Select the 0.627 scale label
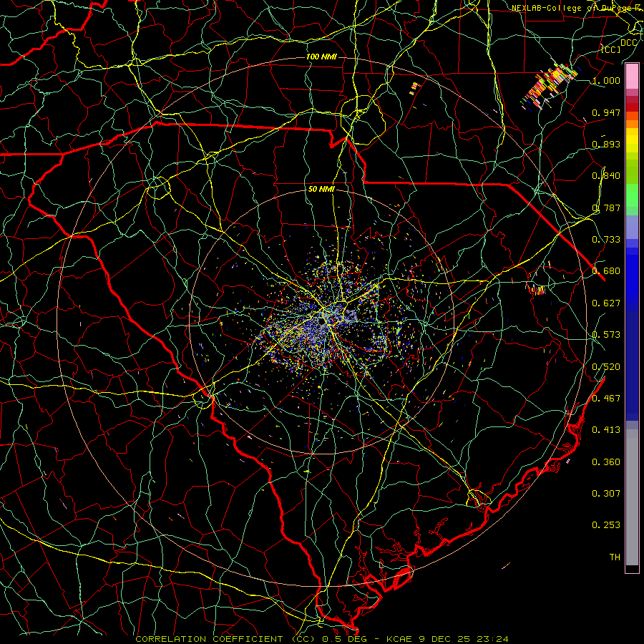This screenshot has width=644, height=644. click(606, 303)
